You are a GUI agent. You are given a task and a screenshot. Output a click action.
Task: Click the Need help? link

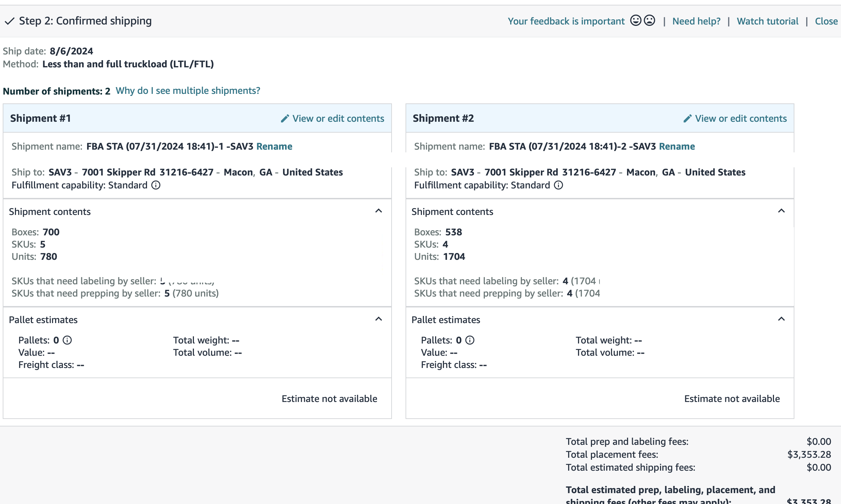coord(696,21)
